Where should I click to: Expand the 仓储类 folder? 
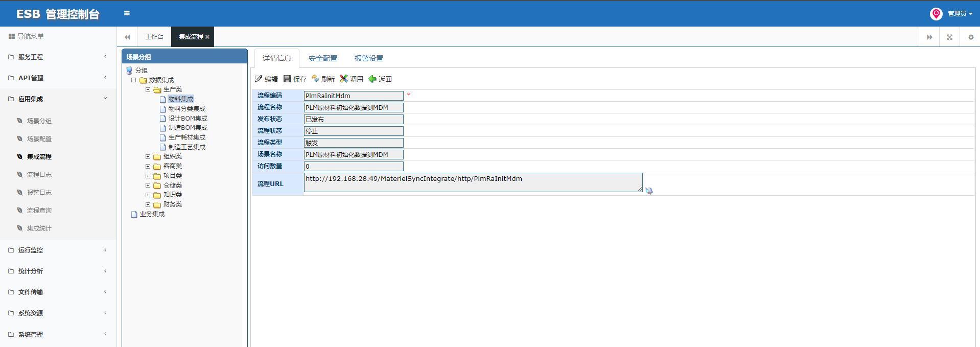pyautogui.click(x=148, y=186)
